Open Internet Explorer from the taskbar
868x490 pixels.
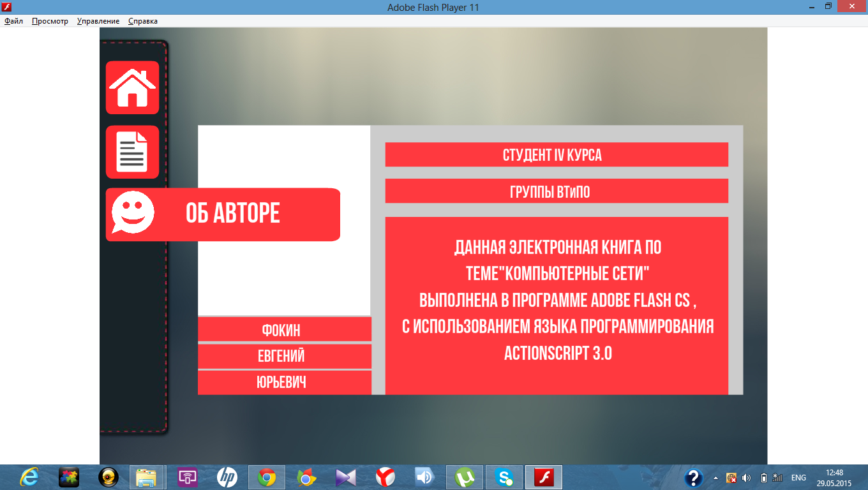(x=29, y=477)
